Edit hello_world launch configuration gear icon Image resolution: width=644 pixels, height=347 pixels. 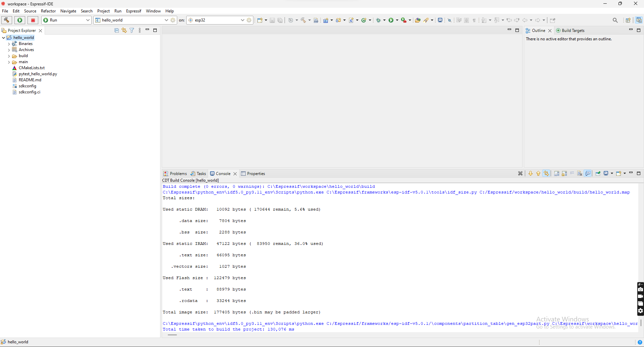[x=173, y=20]
